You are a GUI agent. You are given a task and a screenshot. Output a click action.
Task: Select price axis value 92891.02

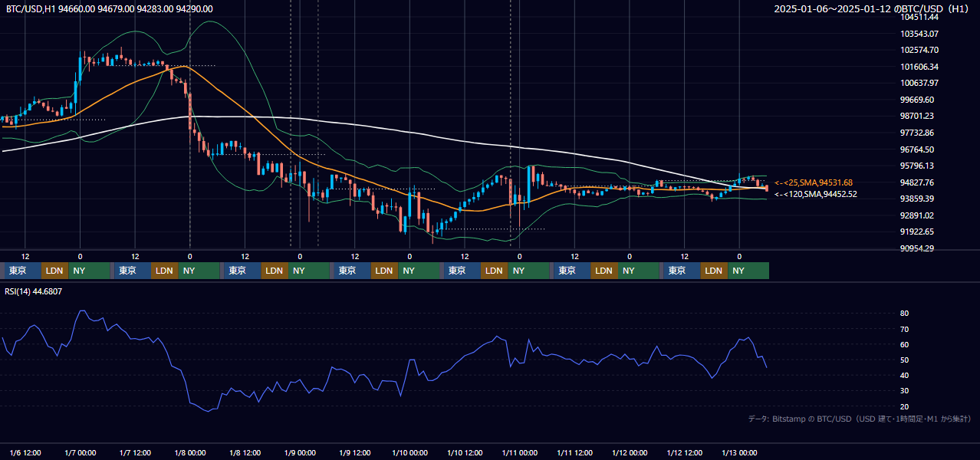click(x=917, y=215)
